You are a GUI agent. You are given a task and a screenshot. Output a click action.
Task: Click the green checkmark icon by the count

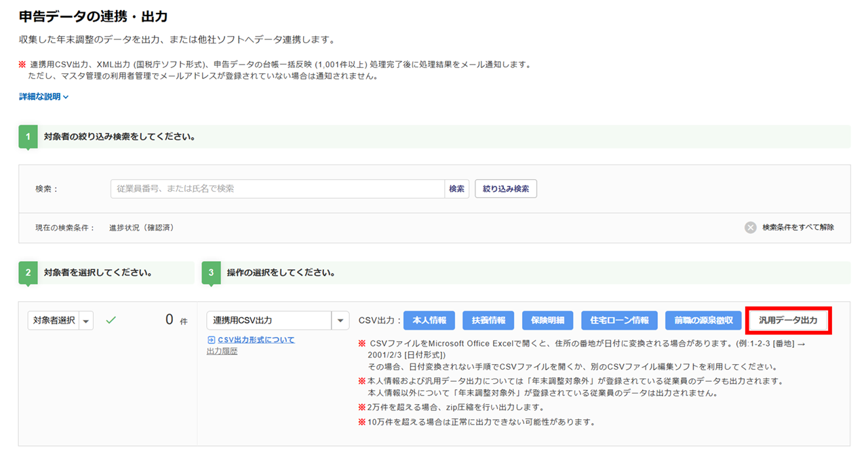point(111,320)
